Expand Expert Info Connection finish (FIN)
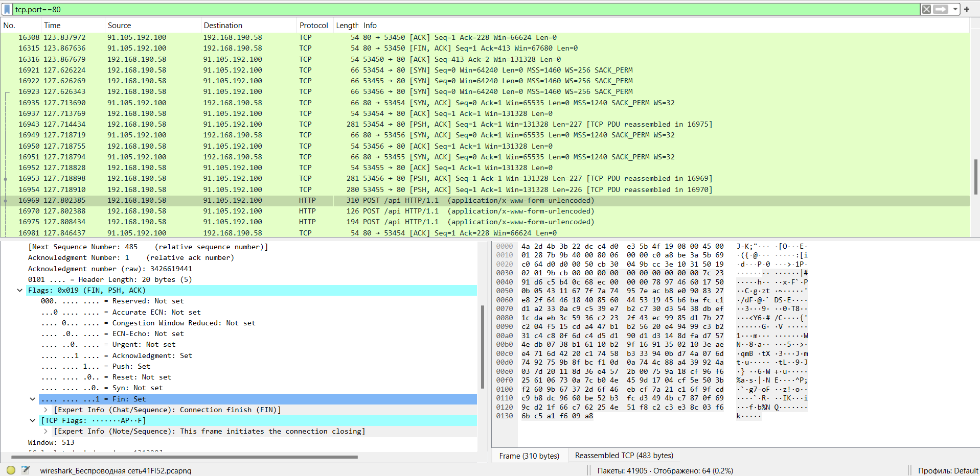This screenshot has width=980, height=476. [x=45, y=410]
